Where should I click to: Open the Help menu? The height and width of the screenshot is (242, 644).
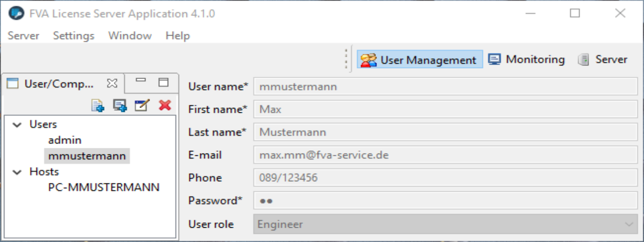click(177, 36)
